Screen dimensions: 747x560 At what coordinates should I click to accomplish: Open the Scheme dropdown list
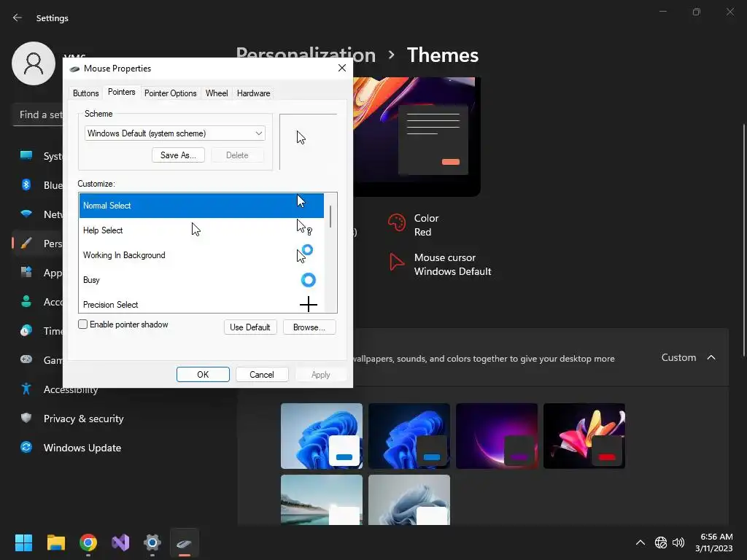point(175,133)
